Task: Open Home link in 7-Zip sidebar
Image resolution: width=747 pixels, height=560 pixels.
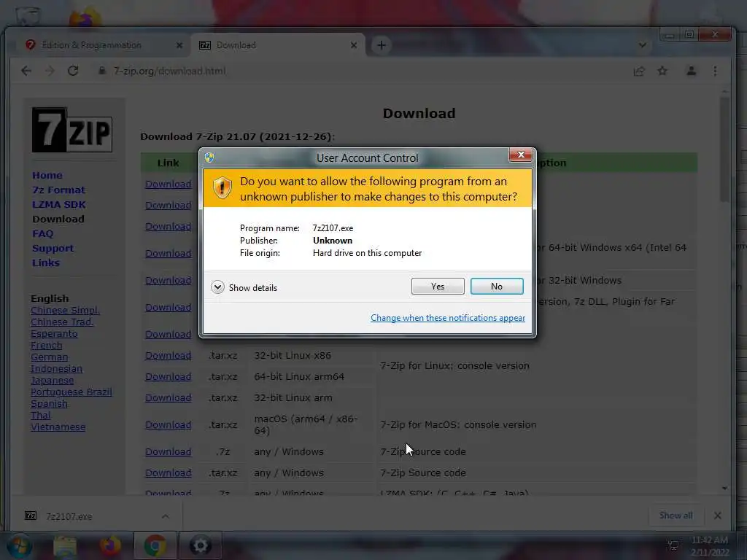Action: click(x=47, y=175)
